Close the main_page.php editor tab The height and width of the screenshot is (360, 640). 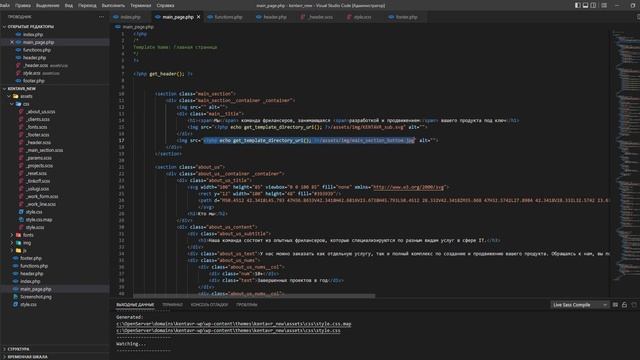coord(198,17)
